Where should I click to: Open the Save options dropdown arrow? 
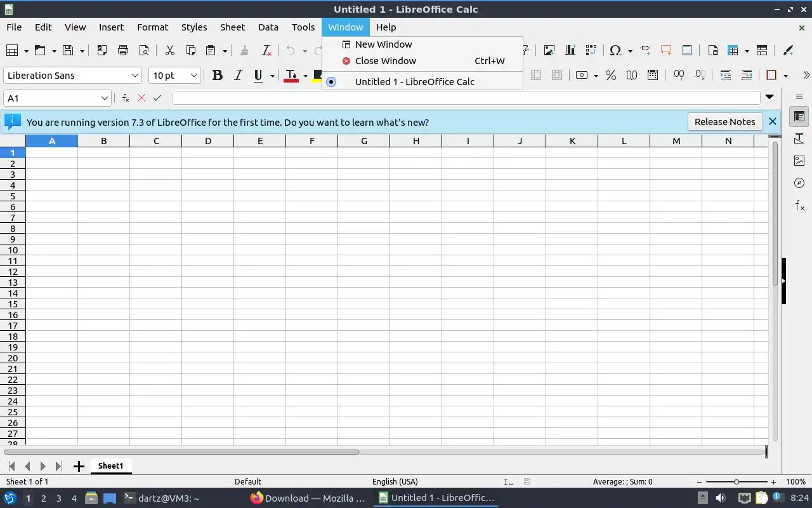point(82,51)
